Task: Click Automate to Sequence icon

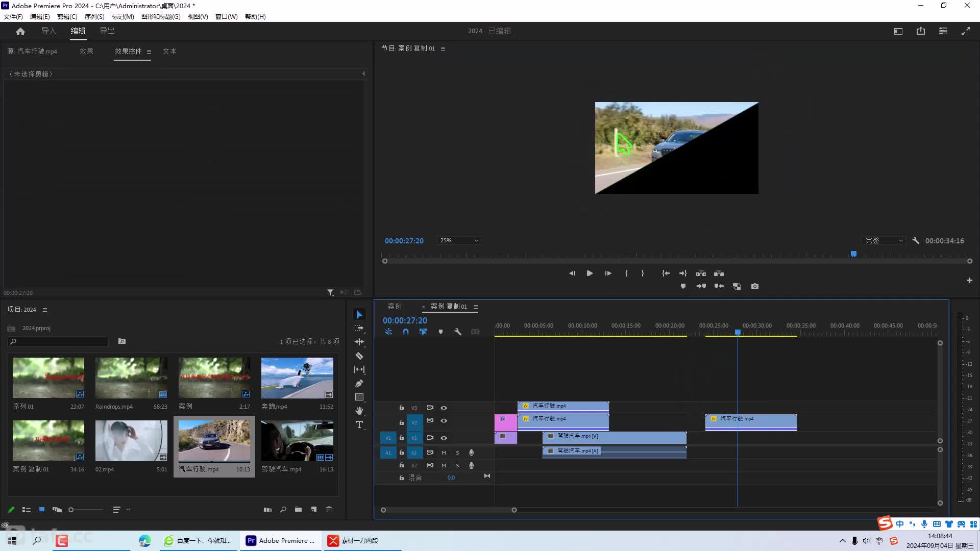Action: (267, 509)
